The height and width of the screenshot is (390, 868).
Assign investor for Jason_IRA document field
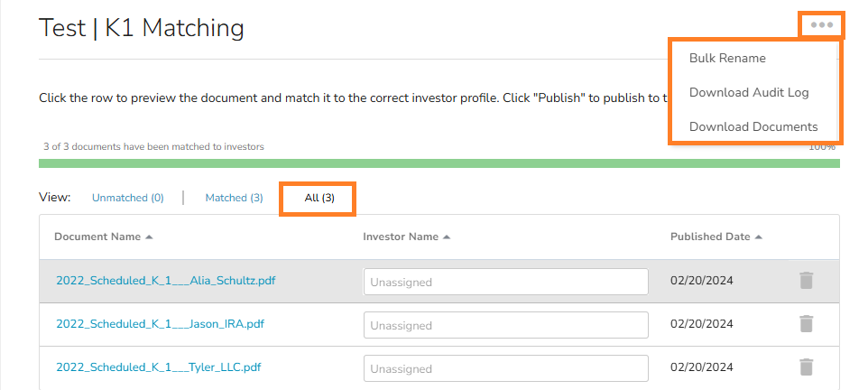point(505,325)
